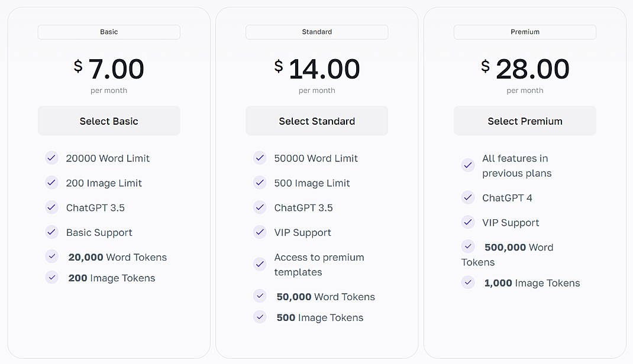Click the checkmark beside 500 Image Limit
The height and width of the screenshot is (364, 633).
pos(260,183)
